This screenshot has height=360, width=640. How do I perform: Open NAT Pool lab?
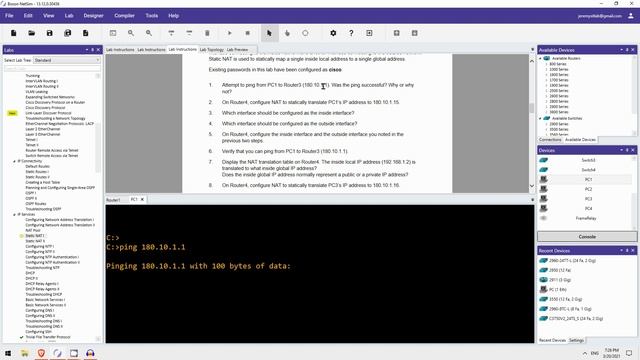pyautogui.click(x=33, y=231)
